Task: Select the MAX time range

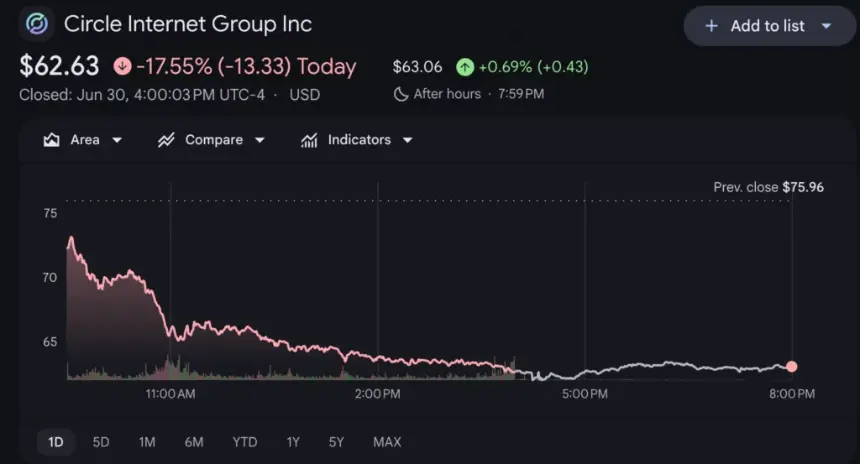Action: pyautogui.click(x=387, y=442)
